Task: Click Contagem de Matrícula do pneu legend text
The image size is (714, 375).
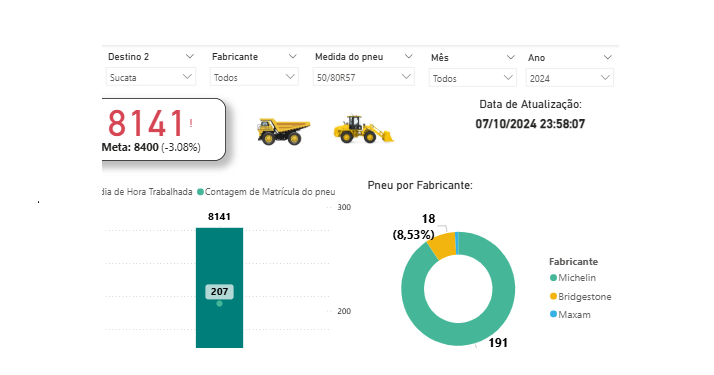Action: tap(270, 192)
